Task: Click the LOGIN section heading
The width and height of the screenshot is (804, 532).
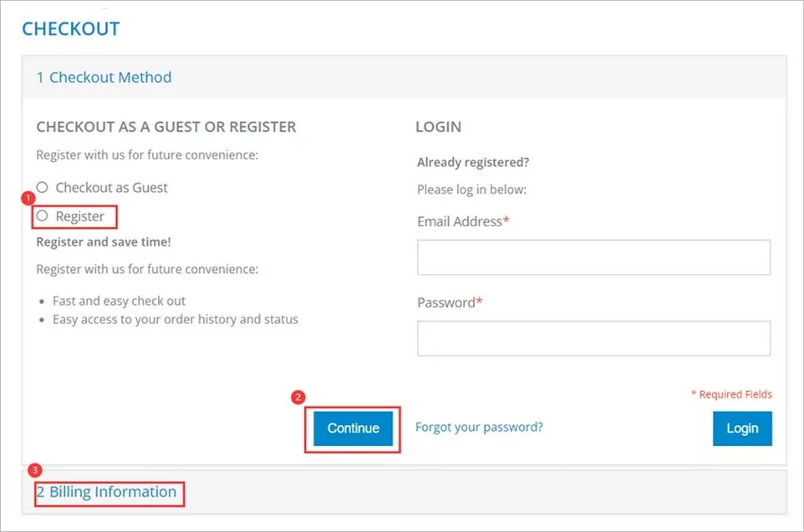Action: 438,127
